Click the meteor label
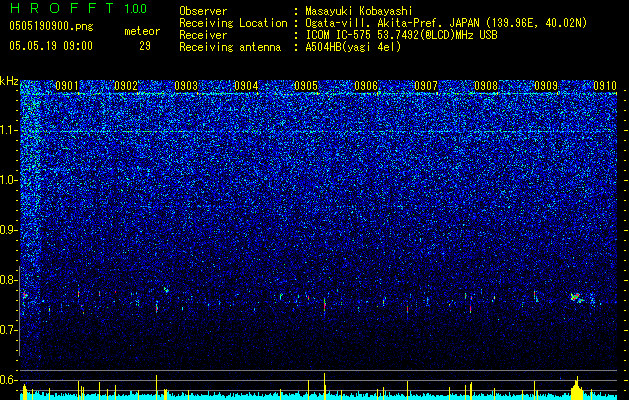The image size is (629, 400). [x=142, y=31]
